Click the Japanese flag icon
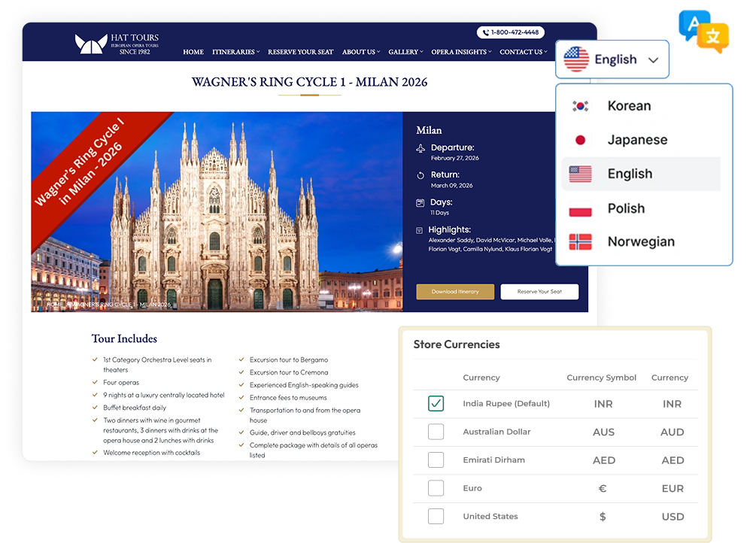Viewport: 756px width, 543px height. (580, 141)
